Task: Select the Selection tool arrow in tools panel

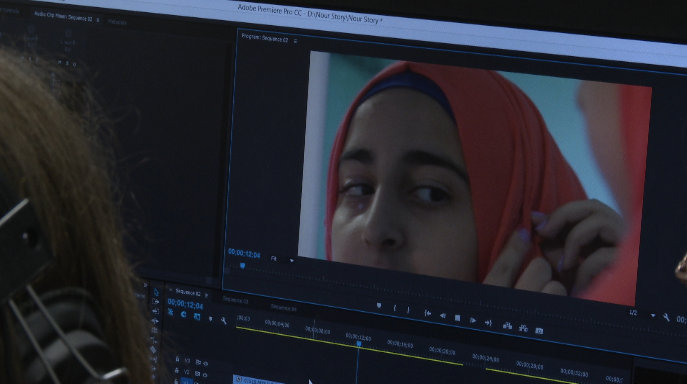Action: (x=156, y=292)
